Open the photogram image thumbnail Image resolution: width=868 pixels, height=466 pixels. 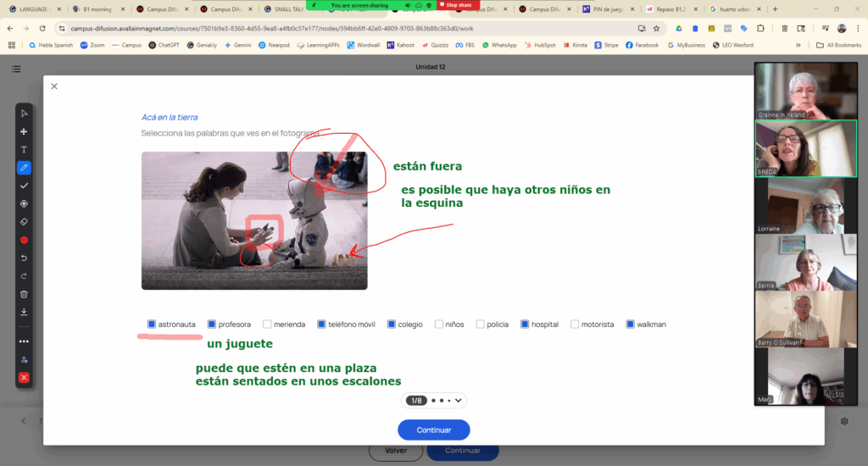(254, 221)
